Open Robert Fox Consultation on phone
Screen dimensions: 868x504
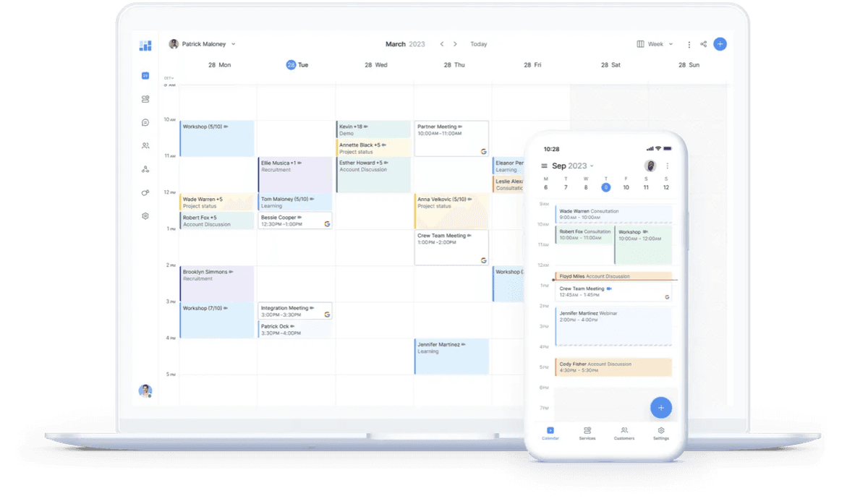point(584,235)
